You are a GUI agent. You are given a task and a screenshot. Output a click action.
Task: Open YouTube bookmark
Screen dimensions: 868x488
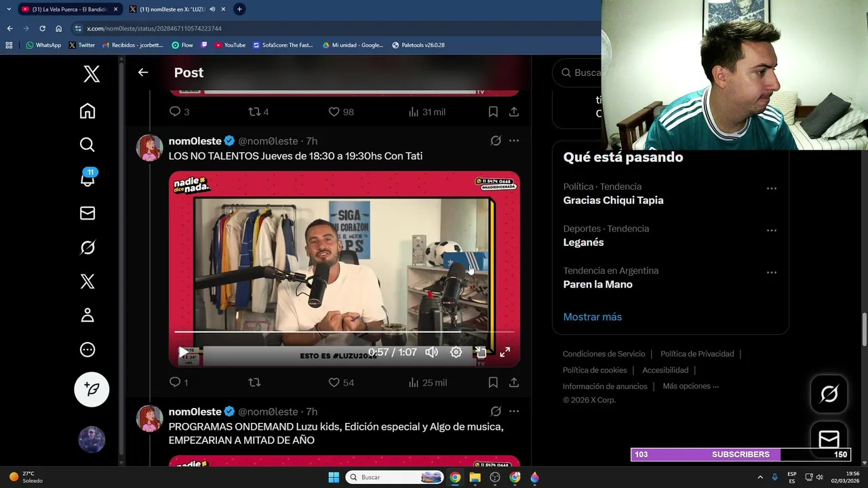(230, 45)
